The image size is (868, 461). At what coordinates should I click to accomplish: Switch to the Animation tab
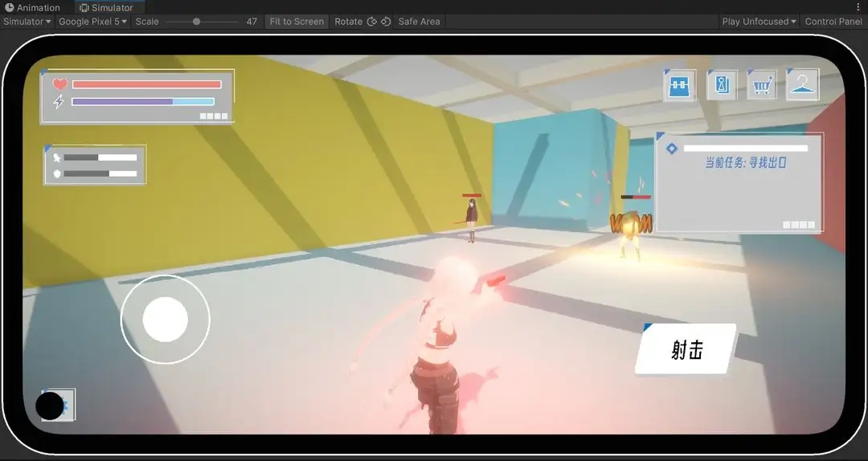[33, 7]
